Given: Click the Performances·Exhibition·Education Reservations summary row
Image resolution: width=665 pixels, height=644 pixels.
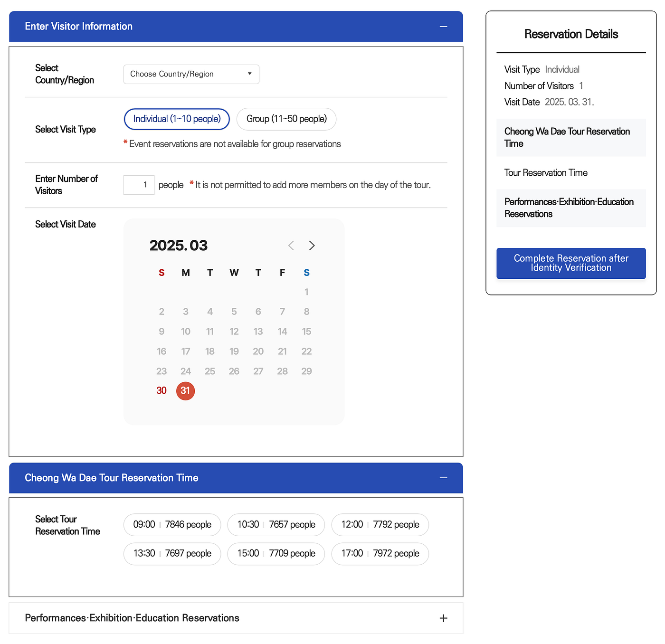Looking at the screenshot, I should tap(571, 208).
